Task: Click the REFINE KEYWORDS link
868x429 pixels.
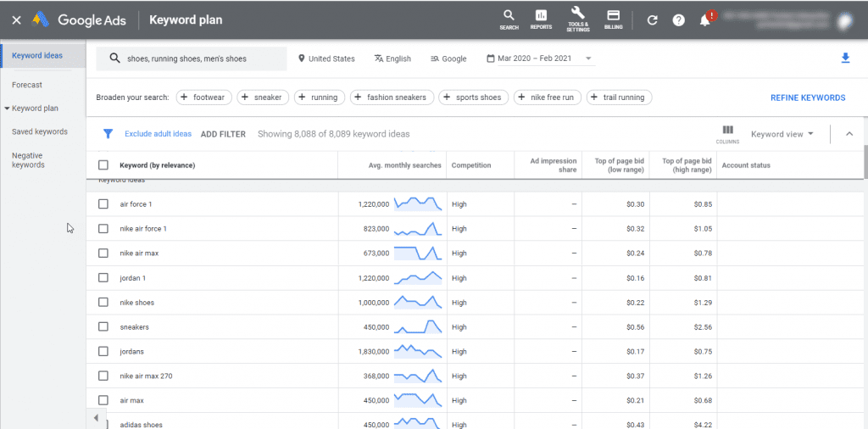Action: click(807, 97)
